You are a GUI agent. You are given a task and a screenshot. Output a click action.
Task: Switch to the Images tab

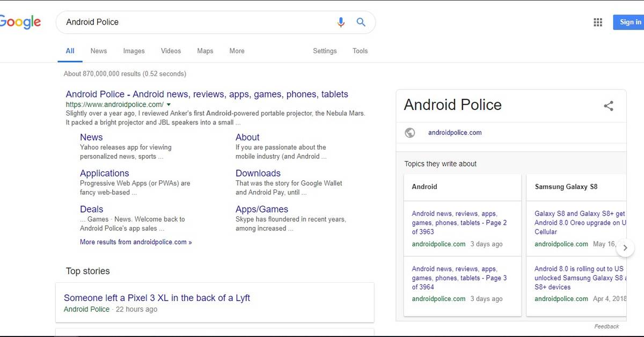pos(134,51)
